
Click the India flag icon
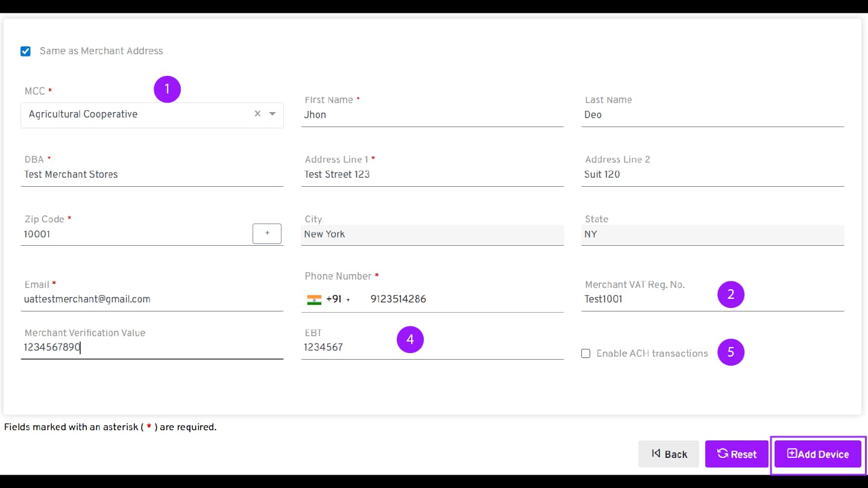(314, 299)
